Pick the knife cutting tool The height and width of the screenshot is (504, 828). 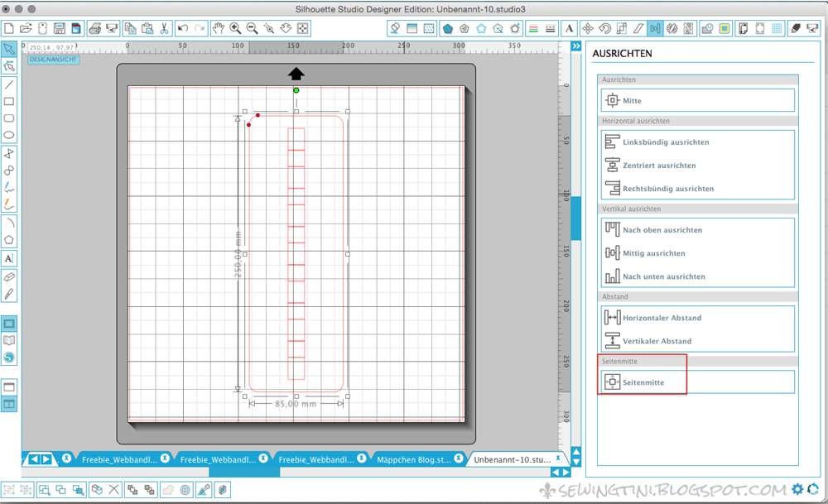(x=9, y=294)
